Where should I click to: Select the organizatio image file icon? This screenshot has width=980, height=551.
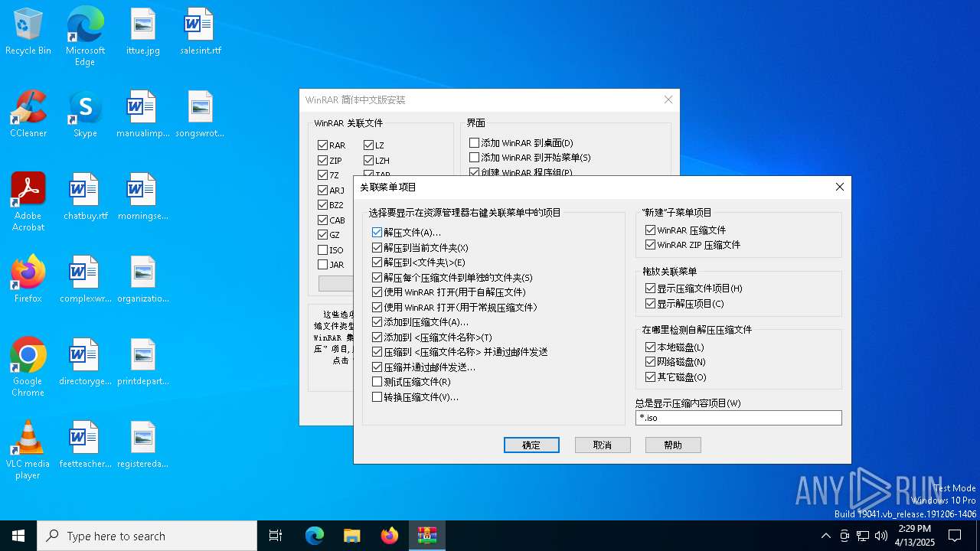coord(143,280)
